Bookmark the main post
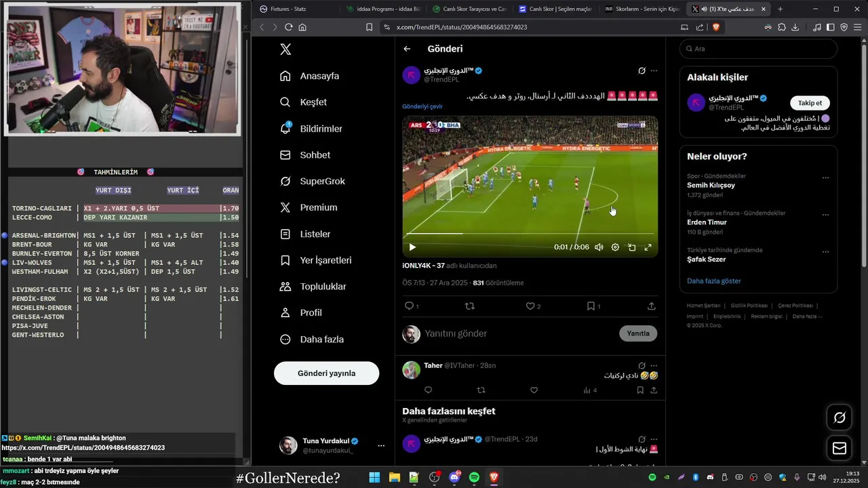 [x=591, y=306]
